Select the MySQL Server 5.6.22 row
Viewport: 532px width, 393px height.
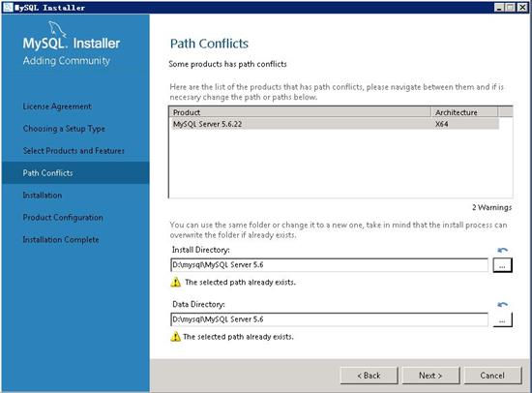[x=334, y=124]
